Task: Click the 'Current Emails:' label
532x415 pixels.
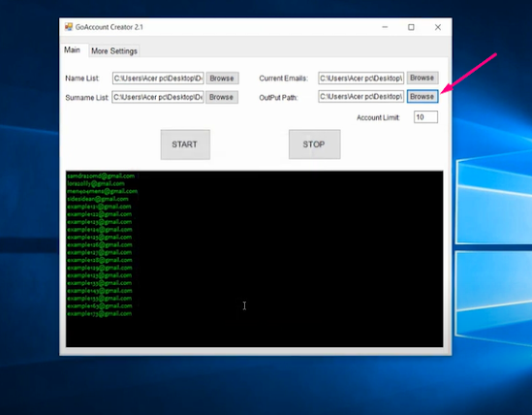Action: point(284,79)
